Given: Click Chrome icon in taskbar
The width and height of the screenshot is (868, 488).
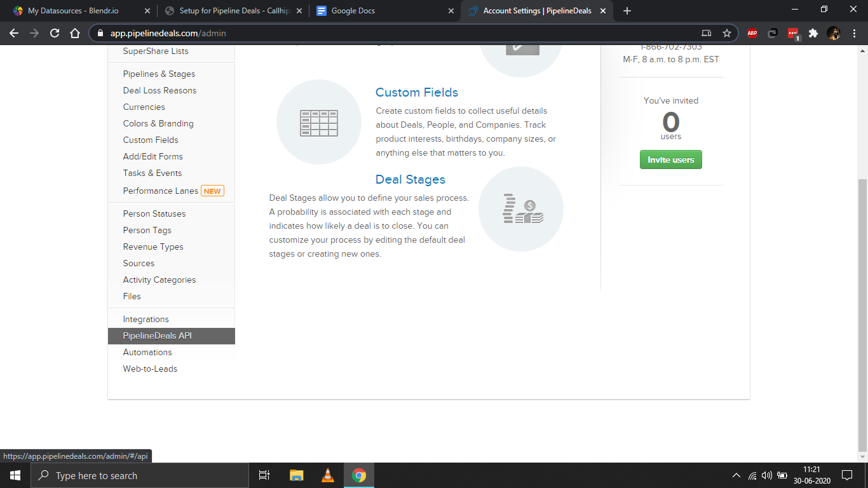Looking at the screenshot, I should [359, 475].
